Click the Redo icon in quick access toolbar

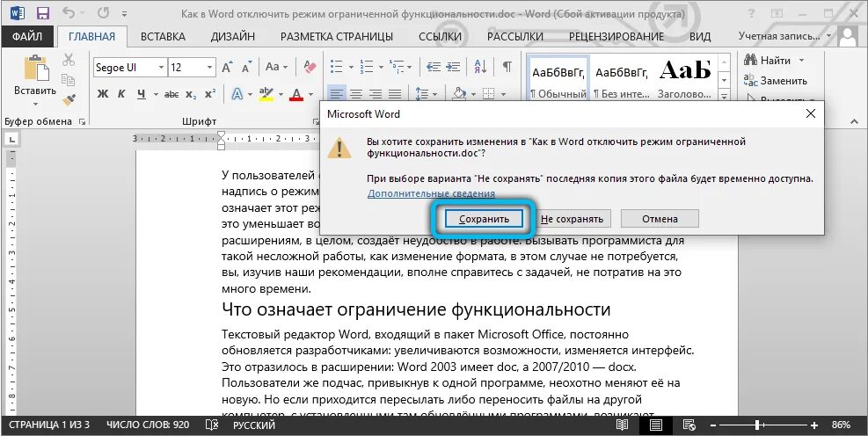[103, 12]
